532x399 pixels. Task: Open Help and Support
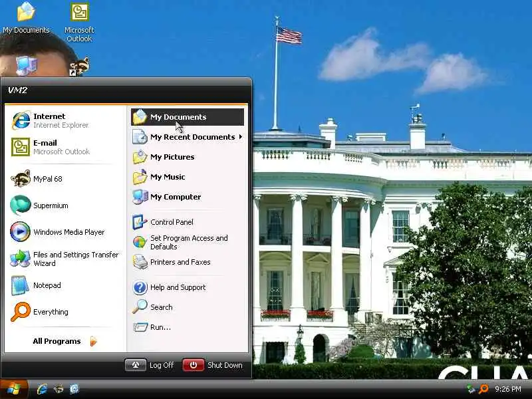coord(188,287)
